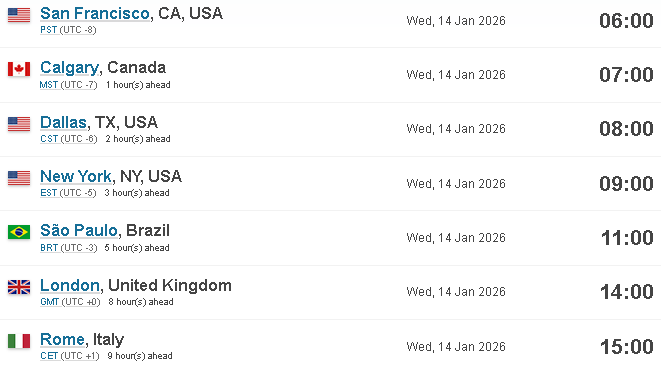The width and height of the screenshot is (661, 377).
Task: Go to the São Paulo link
Action: (79, 230)
